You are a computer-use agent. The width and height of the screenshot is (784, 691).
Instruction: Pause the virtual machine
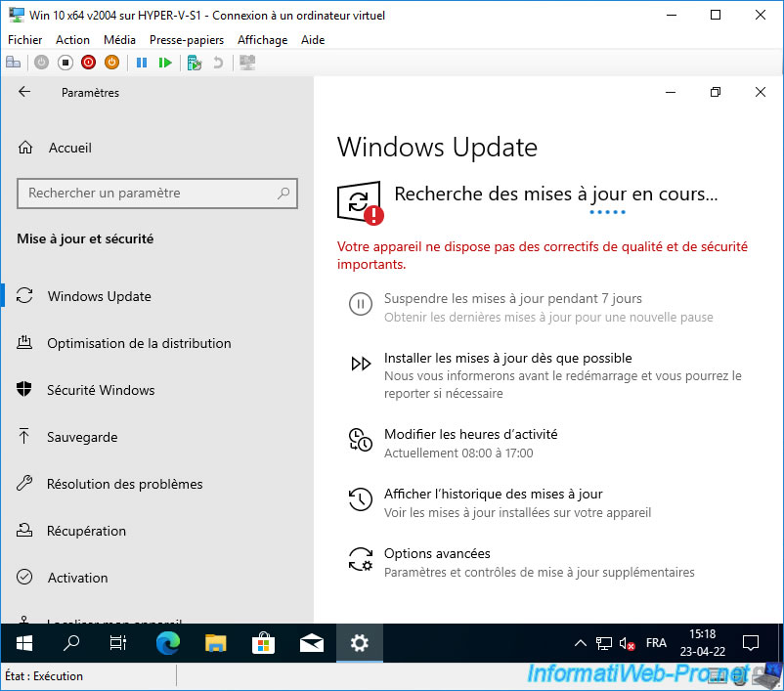(142, 63)
